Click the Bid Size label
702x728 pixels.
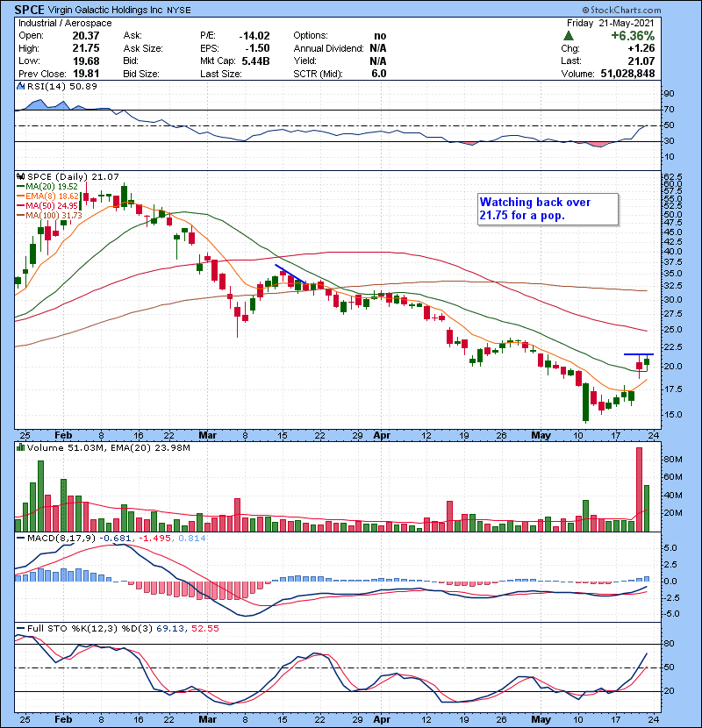click(x=141, y=74)
